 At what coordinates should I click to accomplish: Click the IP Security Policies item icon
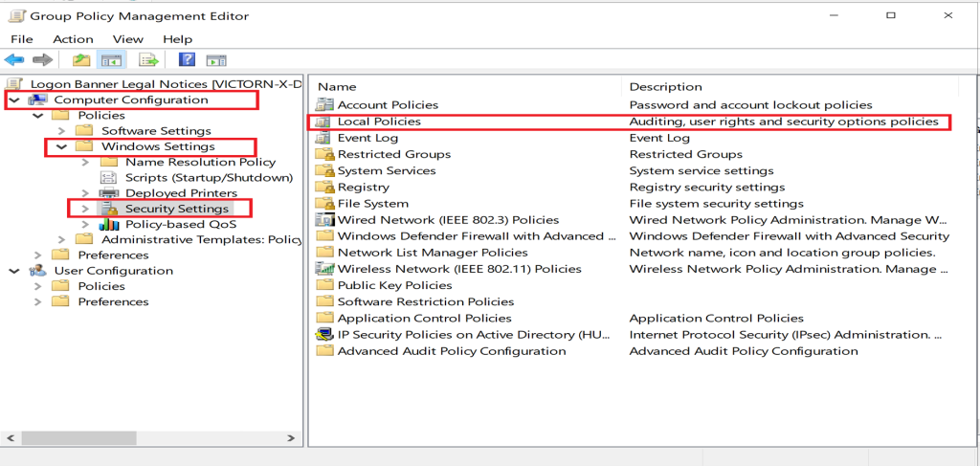pos(324,335)
